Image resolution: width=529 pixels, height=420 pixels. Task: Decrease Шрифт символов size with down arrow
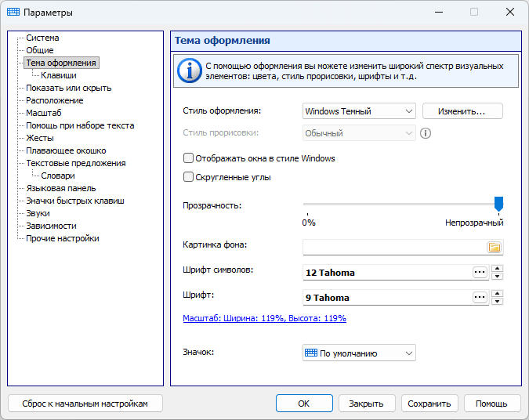(x=497, y=276)
